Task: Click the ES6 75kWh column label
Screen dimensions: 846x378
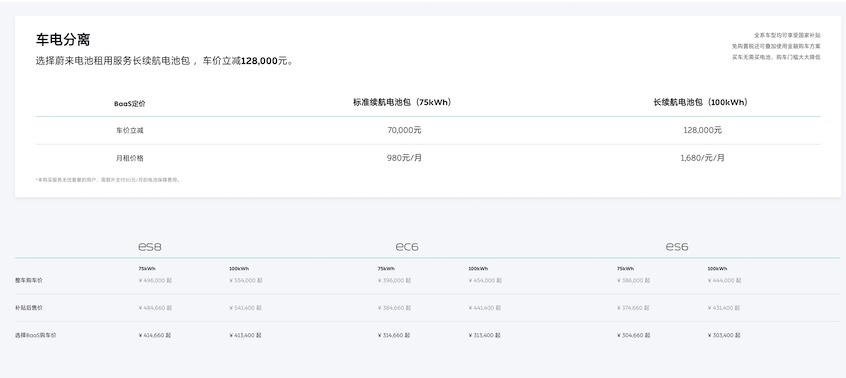Action: tap(625, 269)
